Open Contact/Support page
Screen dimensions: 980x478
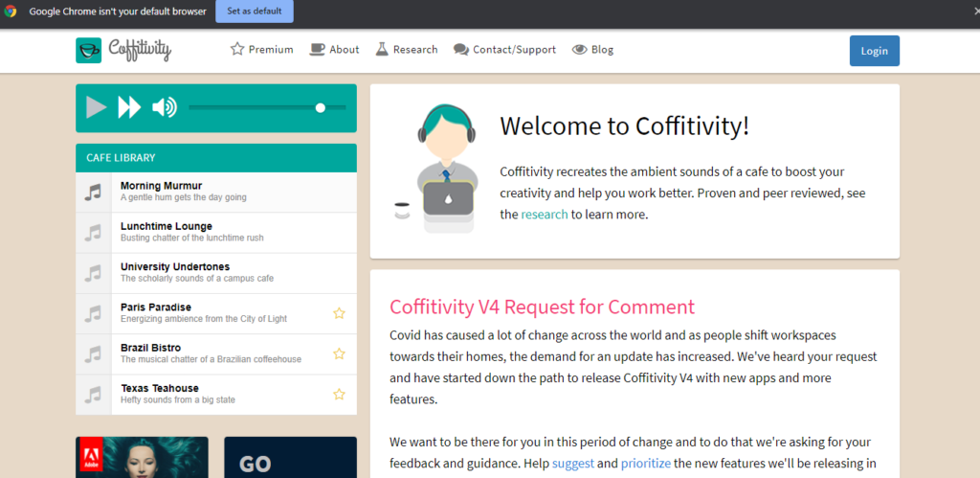tap(505, 50)
